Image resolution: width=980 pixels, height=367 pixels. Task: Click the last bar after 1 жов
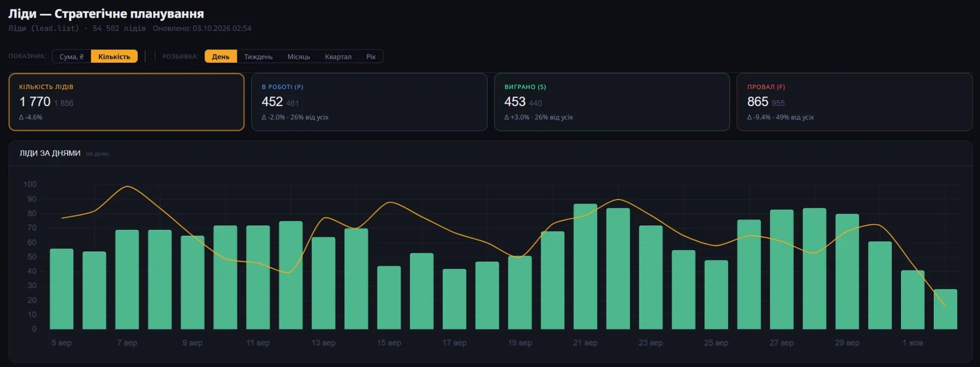[x=945, y=309]
